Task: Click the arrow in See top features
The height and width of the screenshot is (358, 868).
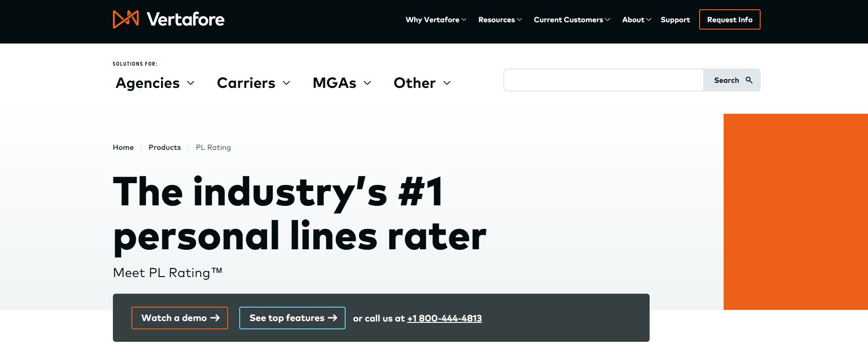Action: click(332, 318)
